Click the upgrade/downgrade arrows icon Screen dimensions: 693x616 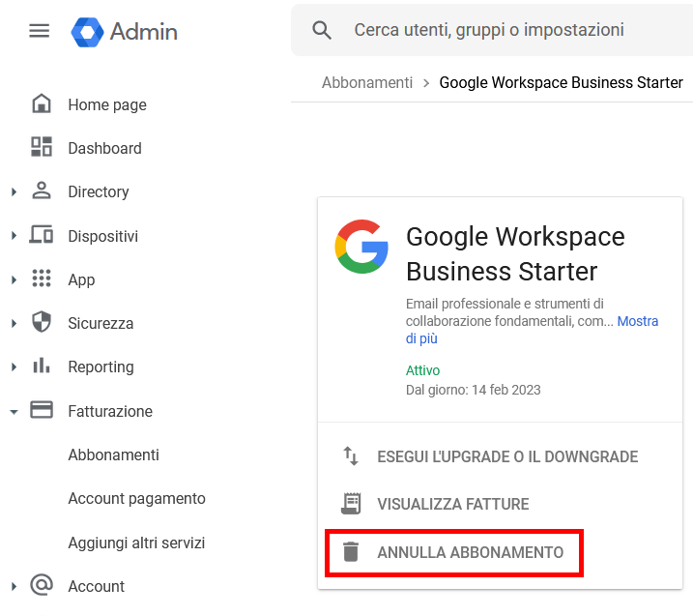pos(352,455)
